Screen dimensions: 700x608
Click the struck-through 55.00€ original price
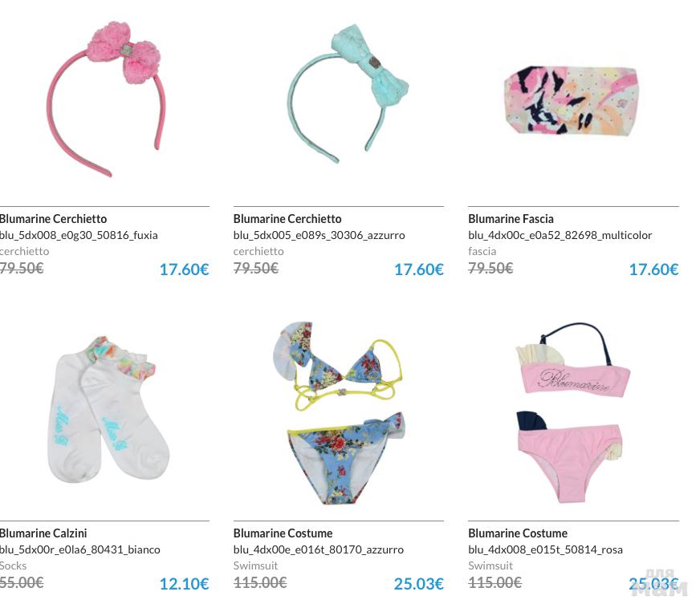(x=22, y=582)
